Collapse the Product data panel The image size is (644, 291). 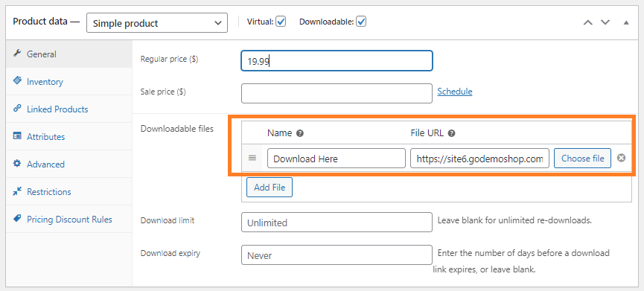(626, 22)
